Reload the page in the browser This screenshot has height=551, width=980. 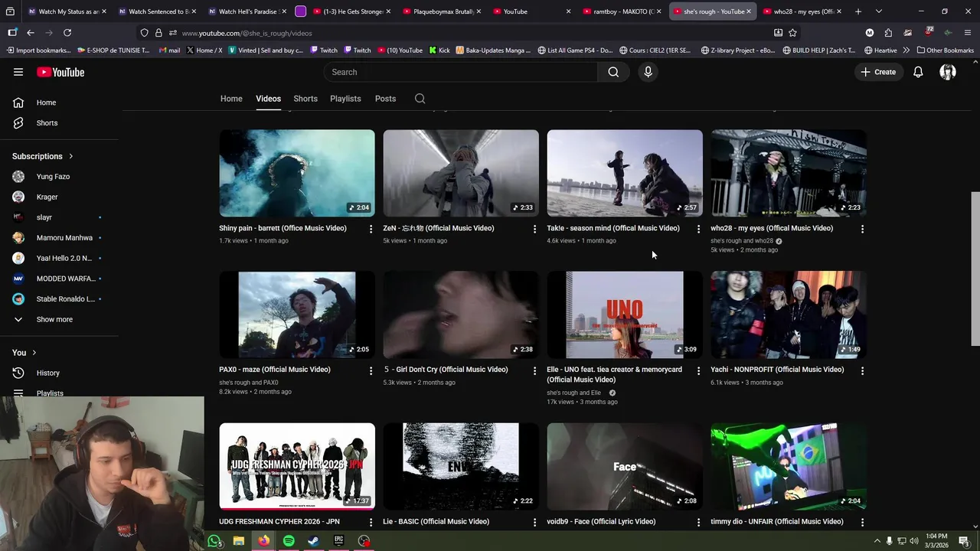(x=67, y=33)
